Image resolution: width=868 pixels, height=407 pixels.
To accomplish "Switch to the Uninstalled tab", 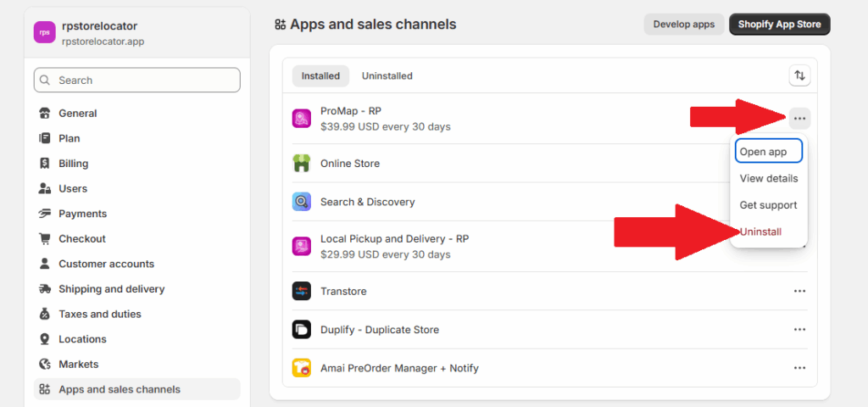I will point(387,75).
